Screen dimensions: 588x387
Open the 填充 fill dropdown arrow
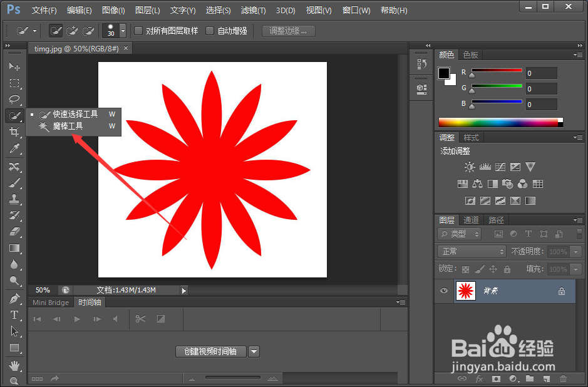click(x=576, y=269)
